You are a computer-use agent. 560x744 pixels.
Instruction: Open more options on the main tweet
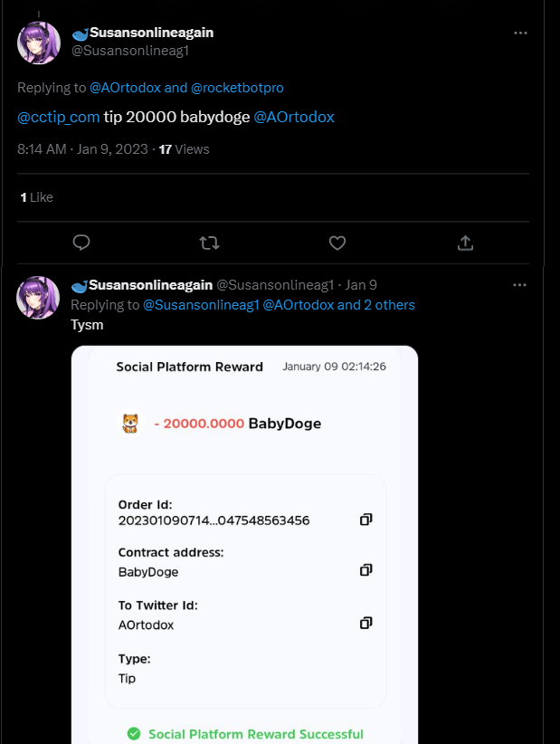pyautogui.click(x=520, y=33)
